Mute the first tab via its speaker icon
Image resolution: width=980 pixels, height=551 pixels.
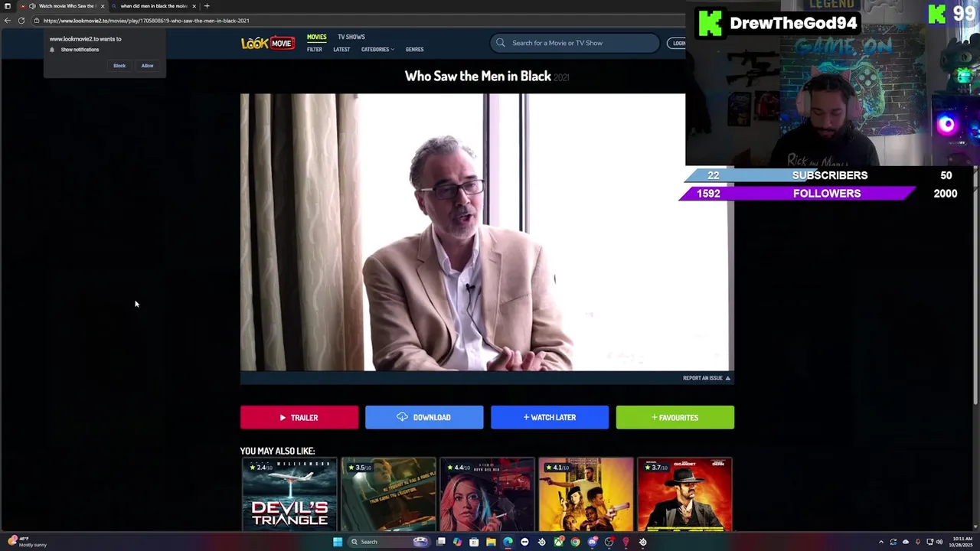[31, 6]
